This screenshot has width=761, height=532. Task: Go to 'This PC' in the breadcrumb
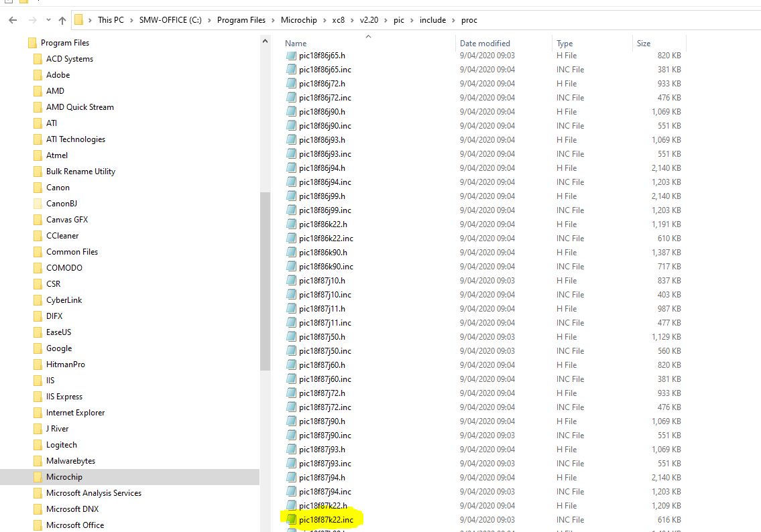pos(111,20)
